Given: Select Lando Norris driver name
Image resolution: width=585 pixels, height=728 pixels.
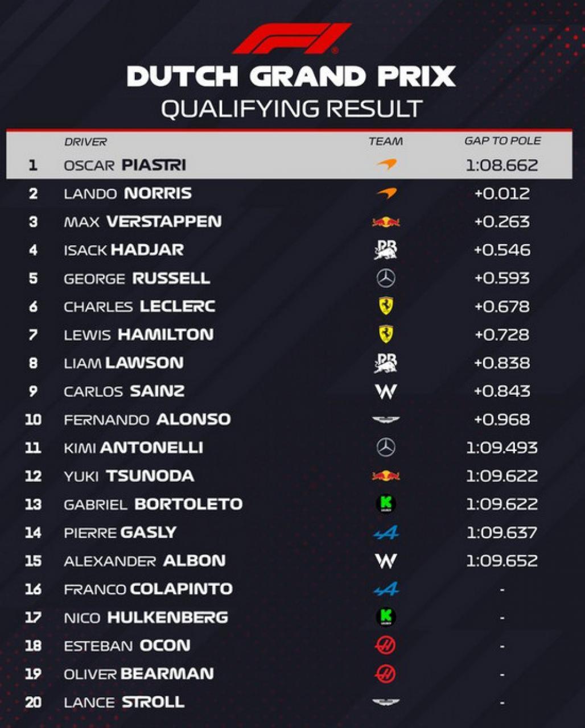Looking at the screenshot, I should (x=127, y=193).
